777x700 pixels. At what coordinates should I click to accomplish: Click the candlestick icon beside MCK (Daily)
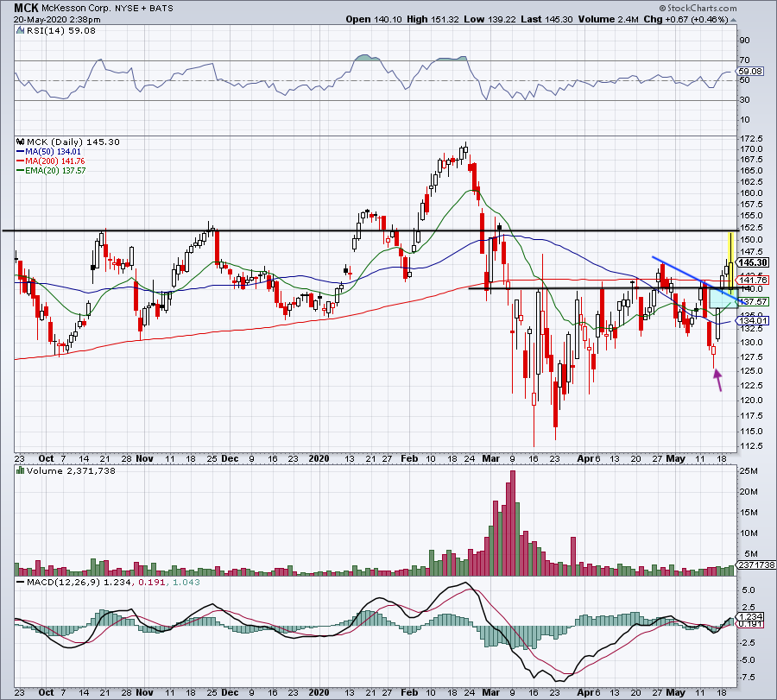(x=21, y=142)
